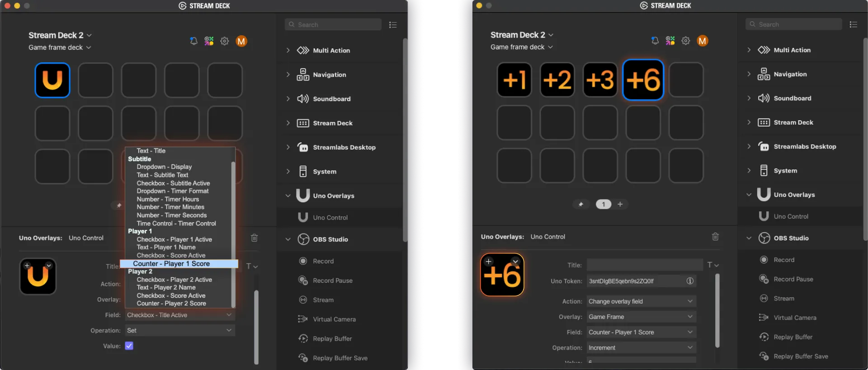
Task: Open title style T dropdown in right window
Action: 713,265
